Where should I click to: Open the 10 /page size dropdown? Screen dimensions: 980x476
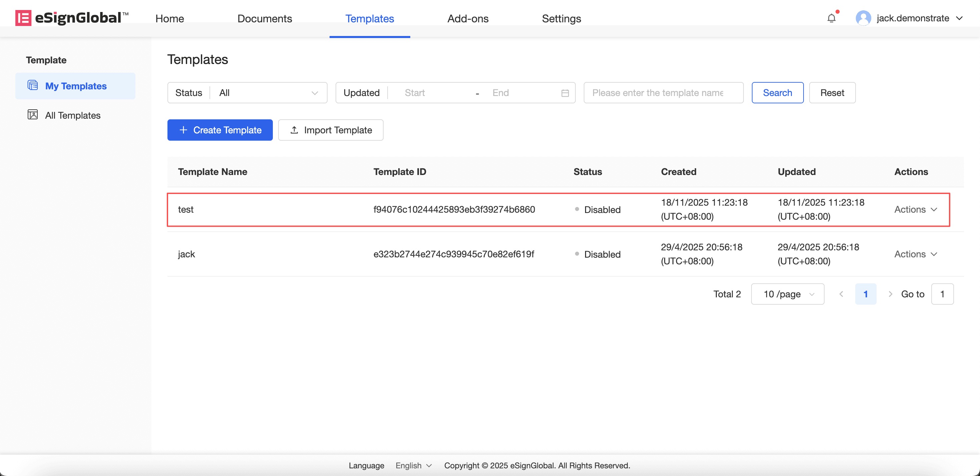coord(787,294)
